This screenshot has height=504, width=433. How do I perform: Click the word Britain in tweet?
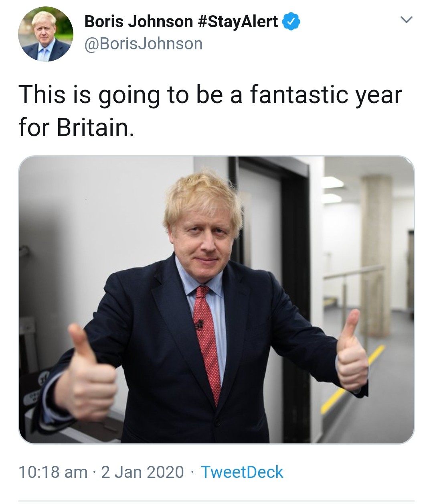pos(95,128)
